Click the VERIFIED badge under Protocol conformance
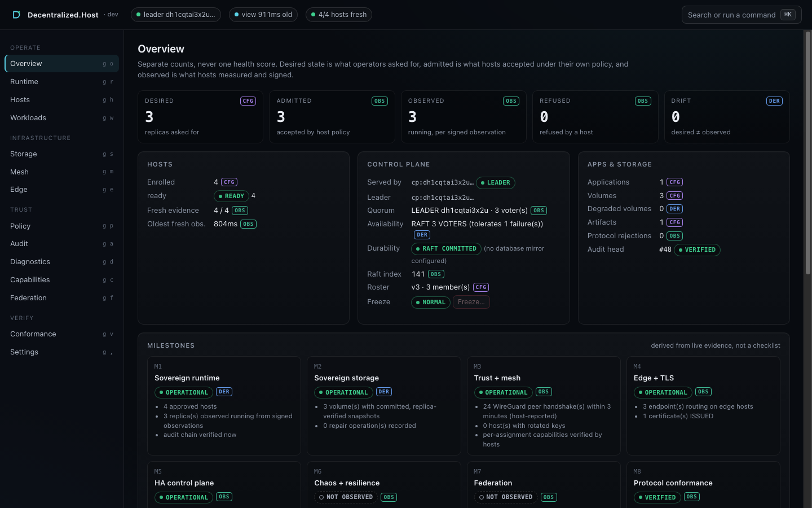This screenshot has height=508, width=812. click(x=657, y=497)
